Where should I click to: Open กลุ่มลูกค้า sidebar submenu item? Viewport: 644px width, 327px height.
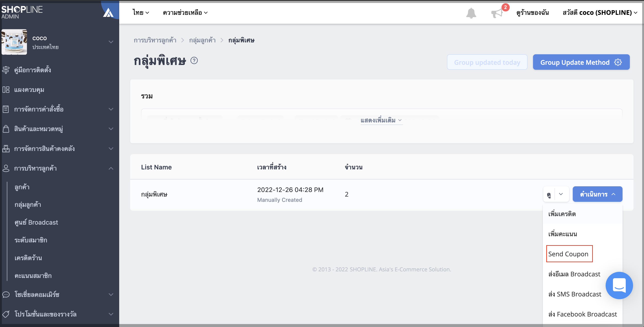pyautogui.click(x=28, y=205)
